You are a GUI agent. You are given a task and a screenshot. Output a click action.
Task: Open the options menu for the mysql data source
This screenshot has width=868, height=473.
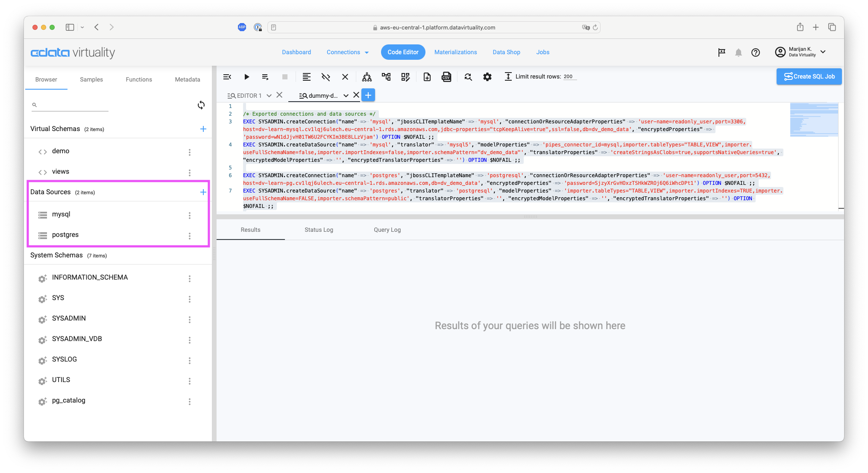[x=190, y=216]
